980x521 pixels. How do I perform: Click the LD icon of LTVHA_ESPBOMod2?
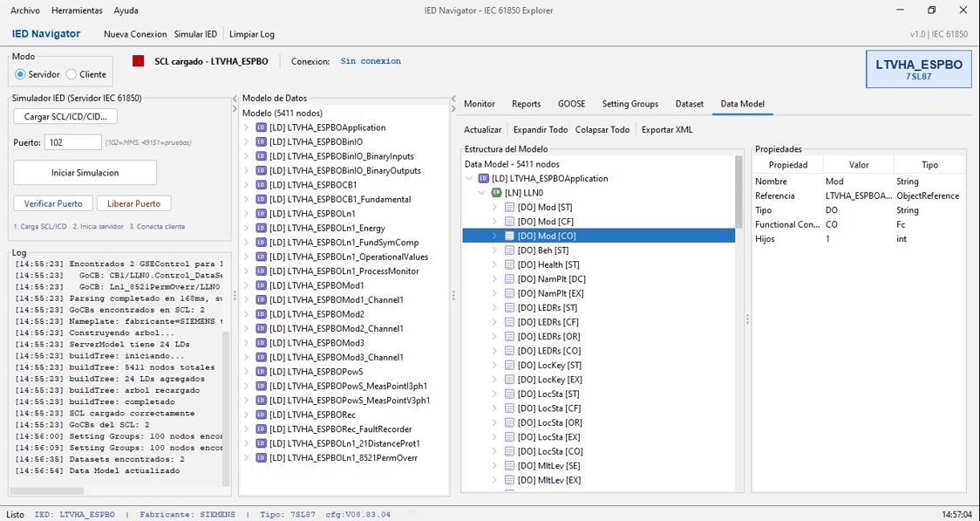[262, 314]
